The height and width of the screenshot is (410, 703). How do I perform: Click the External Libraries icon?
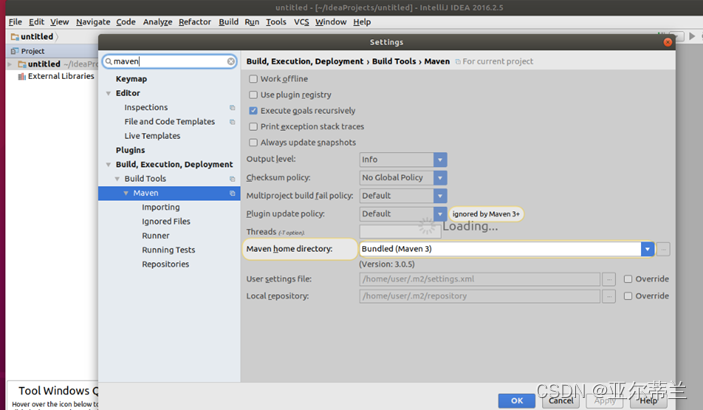pyautogui.click(x=22, y=77)
